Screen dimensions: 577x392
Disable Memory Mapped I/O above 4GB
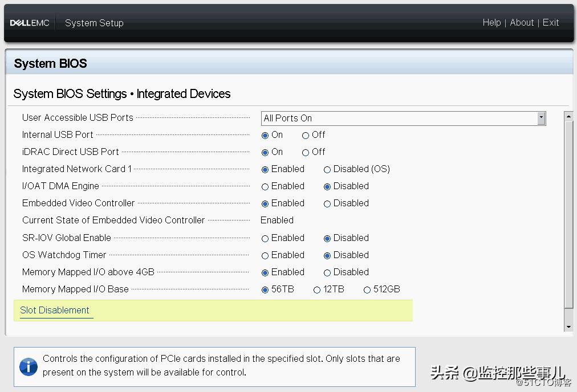tap(327, 272)
